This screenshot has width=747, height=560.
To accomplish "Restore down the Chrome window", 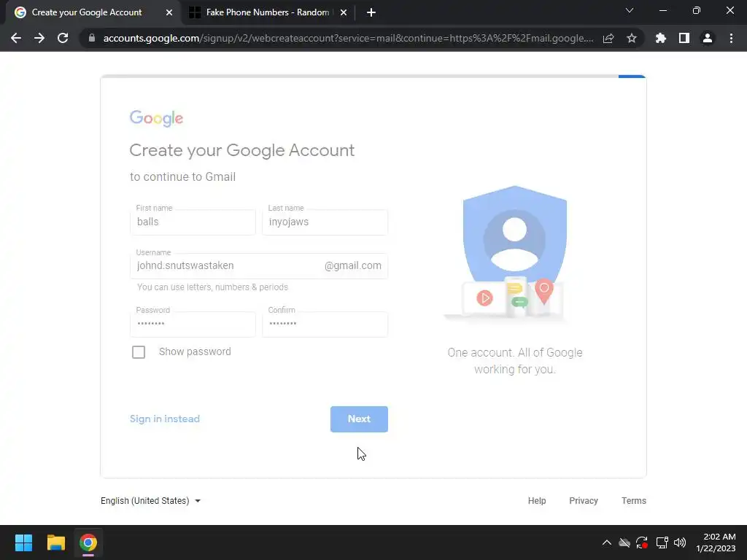I will pos(697,10).
